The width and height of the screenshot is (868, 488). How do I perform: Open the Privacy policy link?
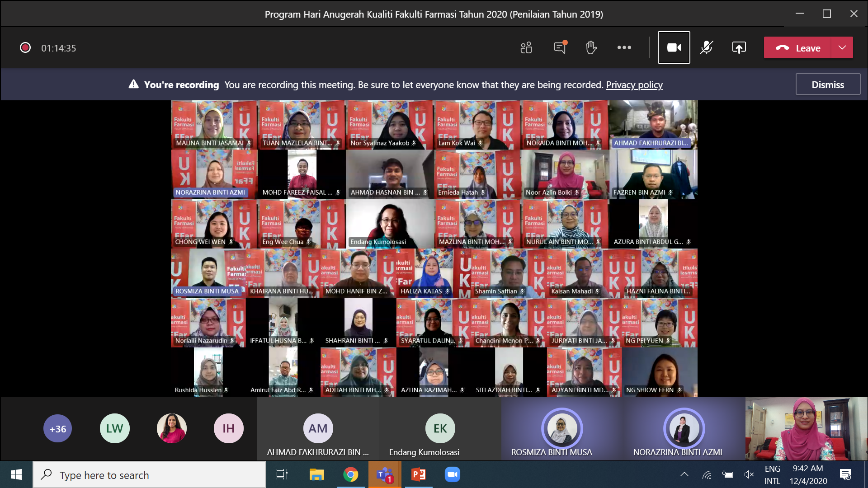click(x=634, y=85)
